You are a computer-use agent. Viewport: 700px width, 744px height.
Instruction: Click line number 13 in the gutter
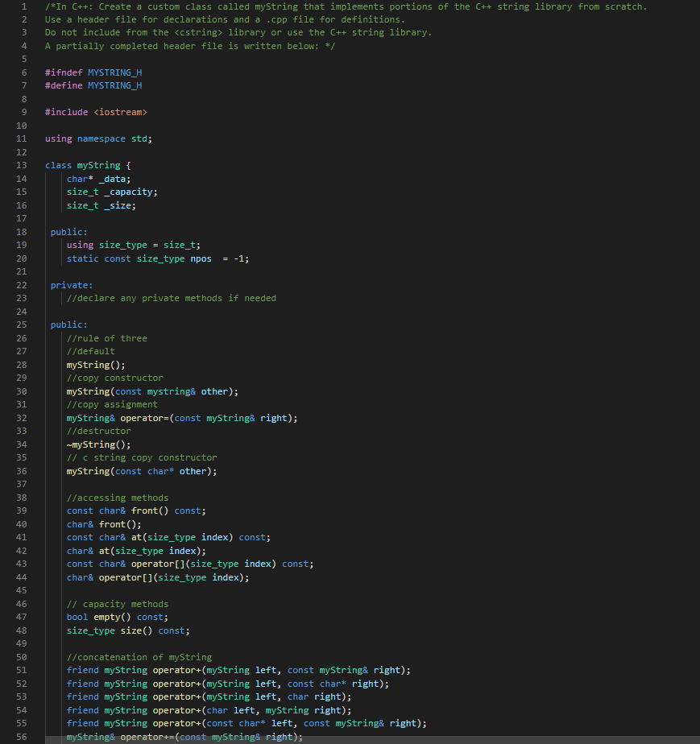click(x=22, y=165)
